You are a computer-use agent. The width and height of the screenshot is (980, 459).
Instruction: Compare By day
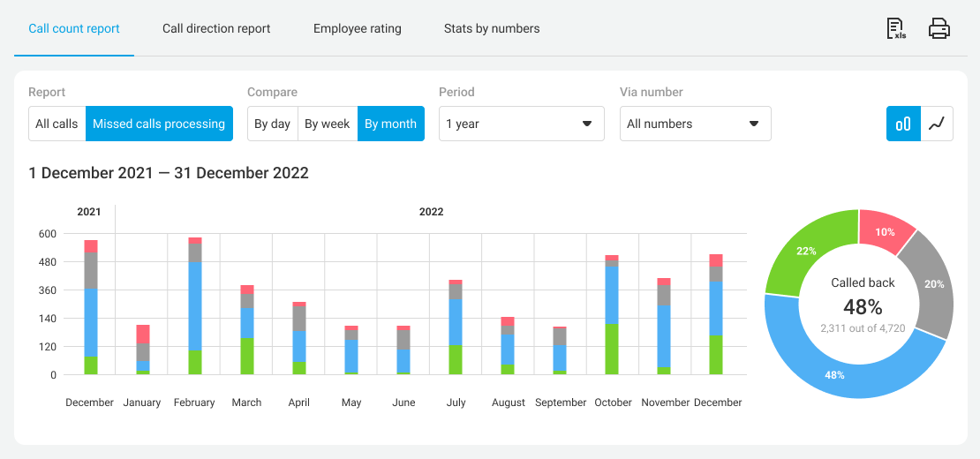pyautogui.click(x=272, y=124)
